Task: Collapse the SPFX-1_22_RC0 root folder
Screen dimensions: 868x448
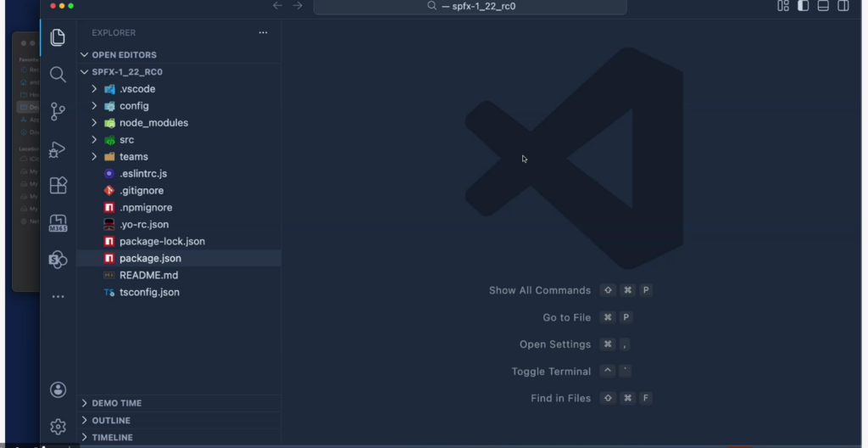Action: point(179,72)
